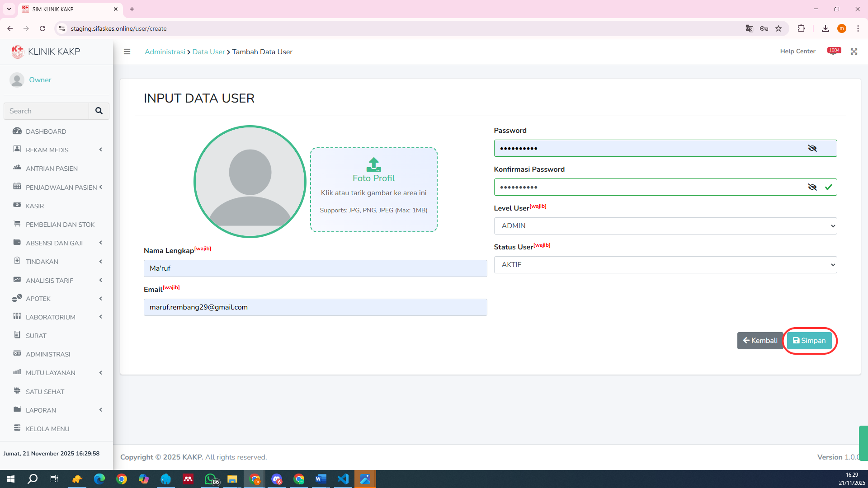Open the Dashboard menu item
The width and height of the screenshot is (868, 488).
click(x=46, y=131)
